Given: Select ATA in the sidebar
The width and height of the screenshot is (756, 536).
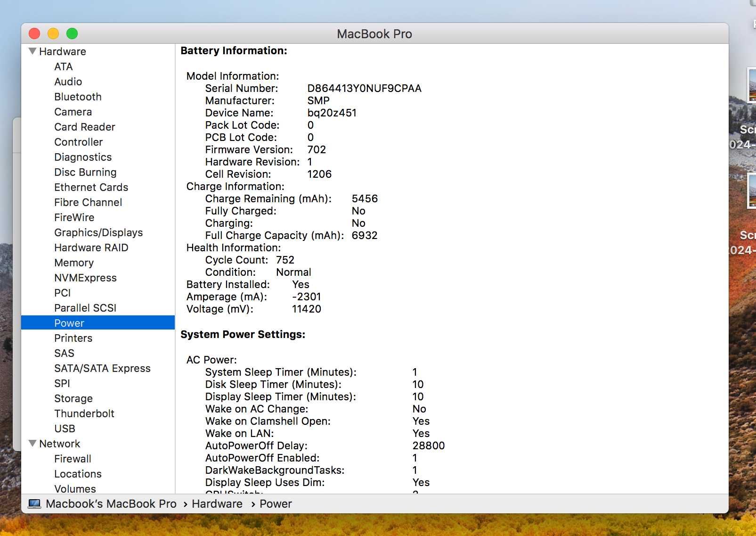Looking at the screenshot, I should coord(63,66).
